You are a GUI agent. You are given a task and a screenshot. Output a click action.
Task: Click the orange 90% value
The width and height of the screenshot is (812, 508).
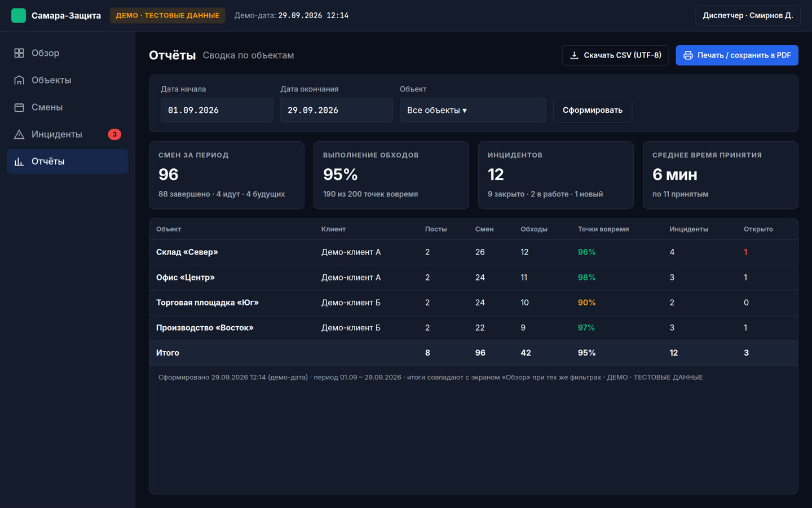point(586,303)
